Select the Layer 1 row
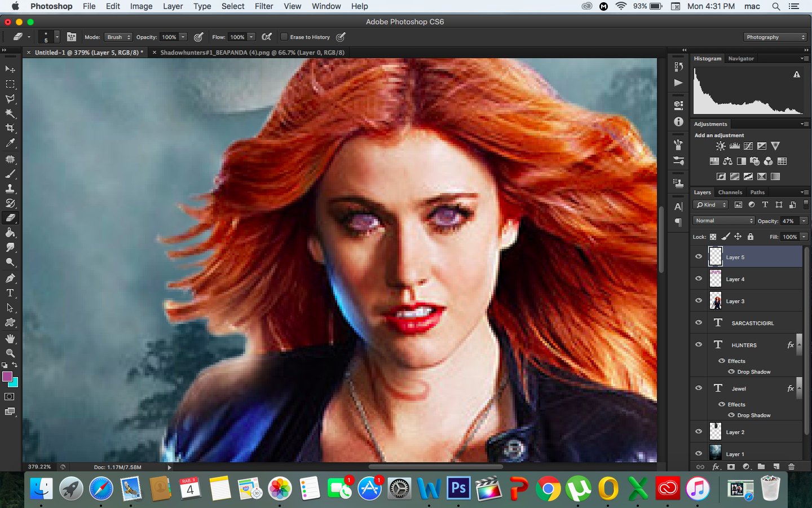812x508 pixels. coord(746,453)
